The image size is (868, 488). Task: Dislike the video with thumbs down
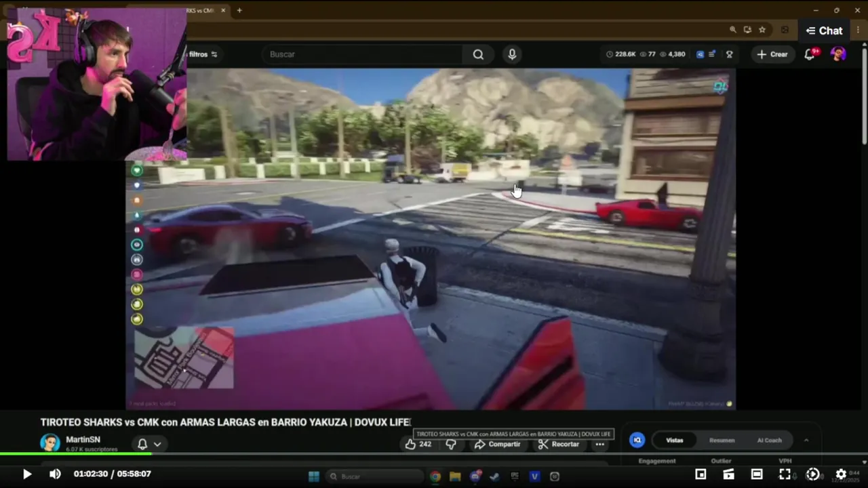click(451, 444)
